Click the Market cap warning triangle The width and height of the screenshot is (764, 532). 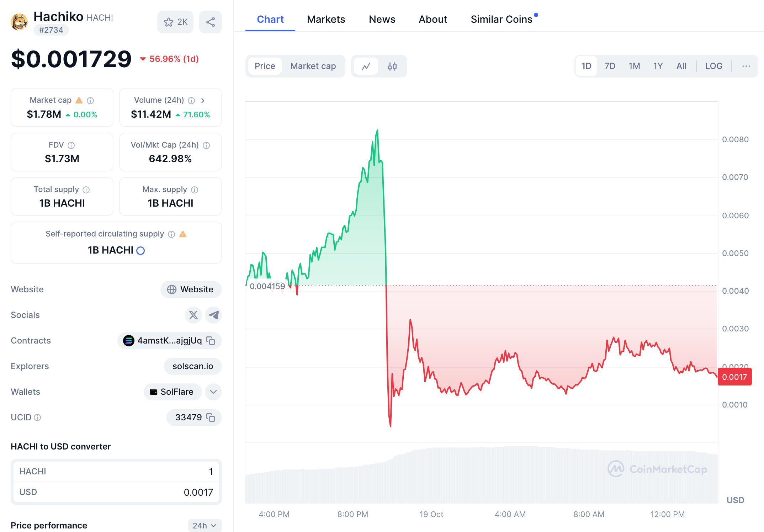pyautogui.click(x=79, y=101)
